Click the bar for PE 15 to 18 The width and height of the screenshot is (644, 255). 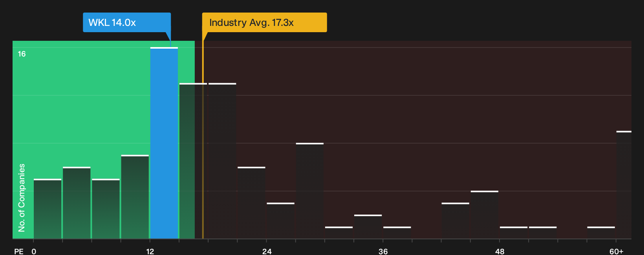pyautogui.click(x=193, y=161)
